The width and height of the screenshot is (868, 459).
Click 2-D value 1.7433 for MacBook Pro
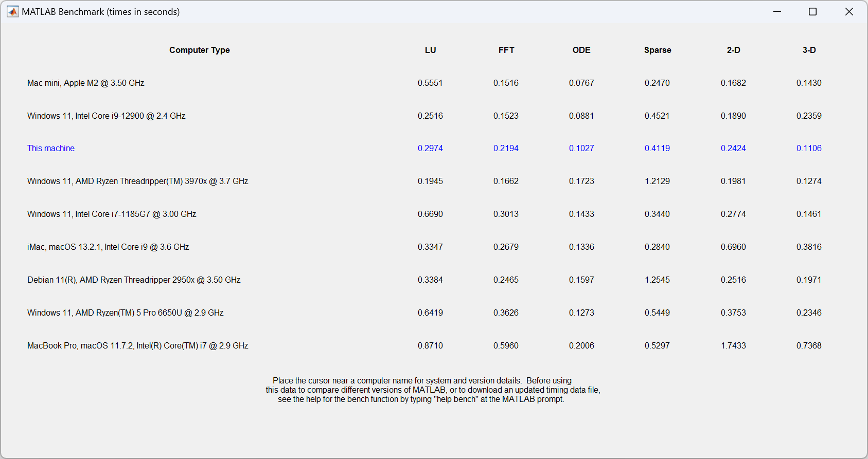pos(733,345)
